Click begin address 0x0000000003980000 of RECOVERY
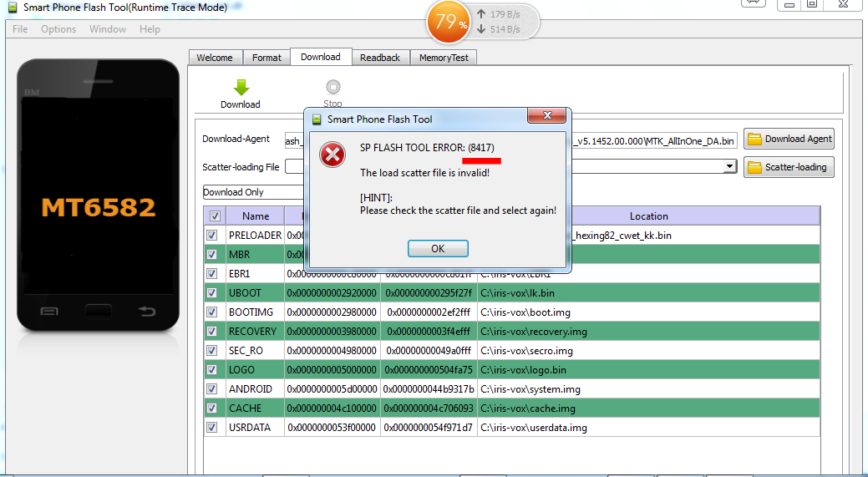This screenshot has width=868, height=477. coord(332,332)
